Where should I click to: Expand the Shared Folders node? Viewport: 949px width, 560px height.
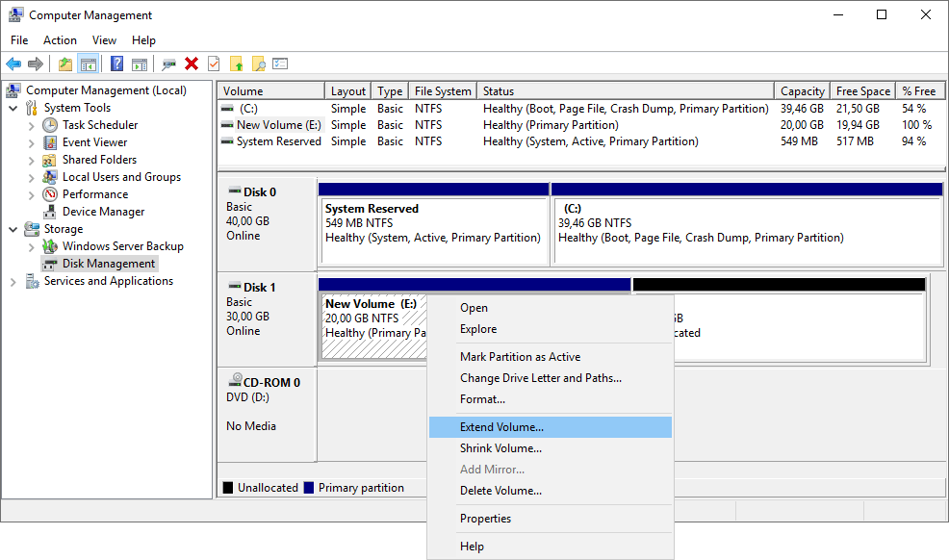point(32,161)
